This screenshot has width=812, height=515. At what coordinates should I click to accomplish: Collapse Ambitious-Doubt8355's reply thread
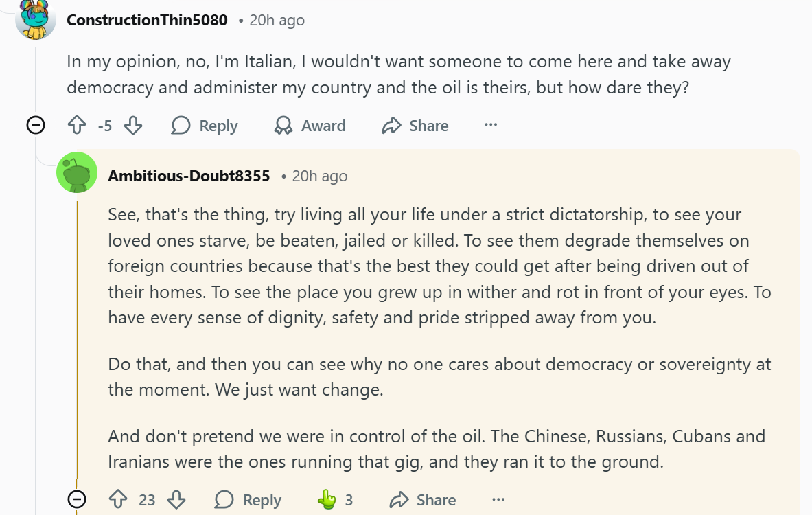pos(77,499)
